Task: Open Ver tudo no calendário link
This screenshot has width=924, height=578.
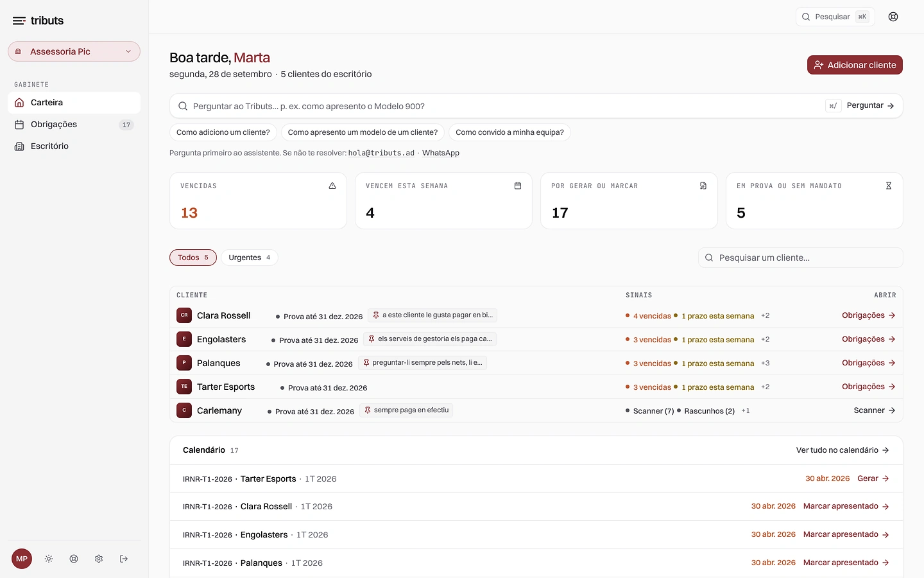Action: [843, 450]
